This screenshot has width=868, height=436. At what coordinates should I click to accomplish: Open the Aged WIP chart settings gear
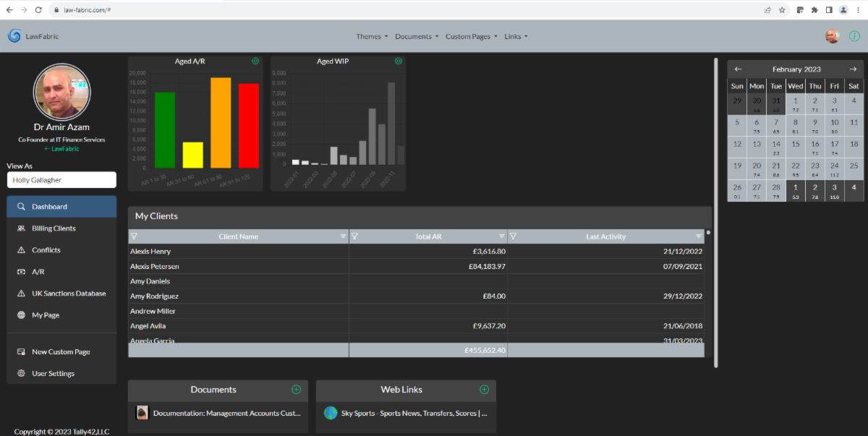click(399, 61)
